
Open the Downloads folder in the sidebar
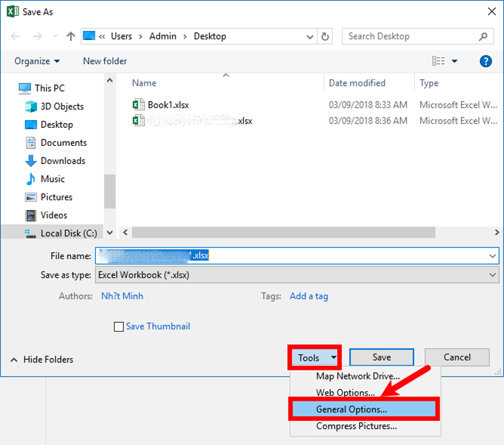tap(62, 160)
